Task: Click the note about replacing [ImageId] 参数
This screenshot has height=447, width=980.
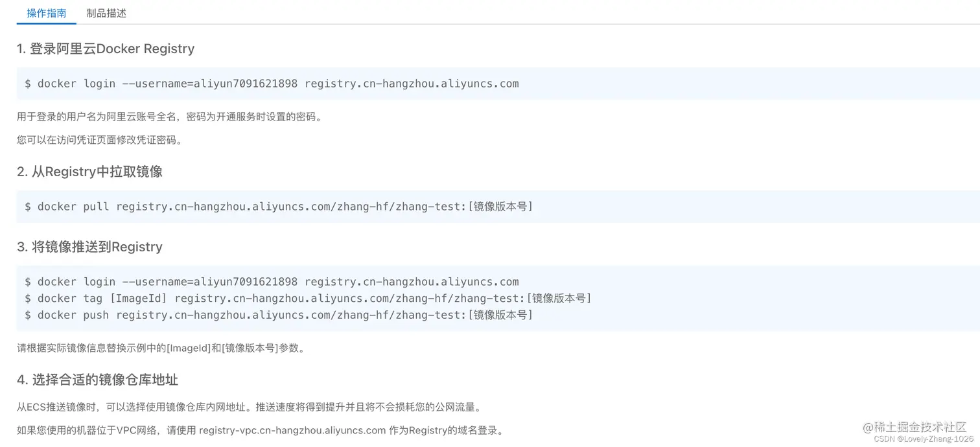Action: [x=161, y=348]
